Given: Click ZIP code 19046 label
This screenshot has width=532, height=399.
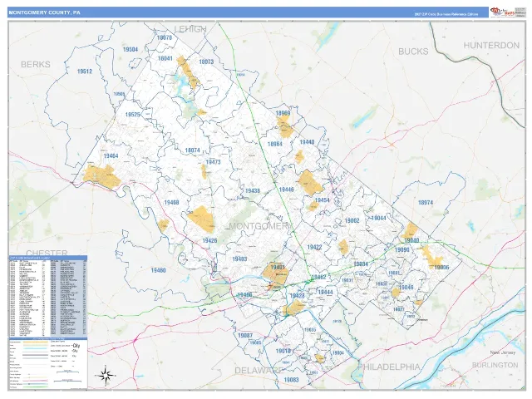Looking at the screenshot, I should 406,288.
